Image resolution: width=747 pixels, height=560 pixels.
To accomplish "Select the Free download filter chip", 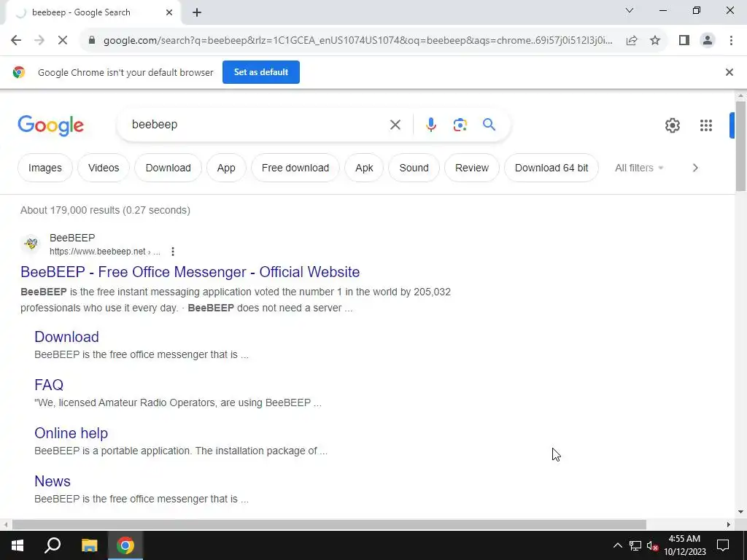I will (x=295, y=168).
